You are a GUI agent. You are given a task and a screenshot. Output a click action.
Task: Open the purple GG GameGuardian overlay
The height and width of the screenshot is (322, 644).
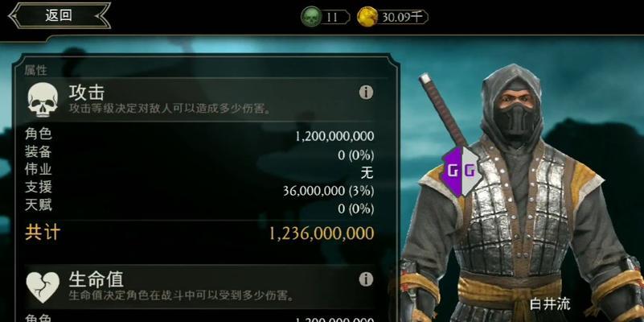(x=462, y=171)
